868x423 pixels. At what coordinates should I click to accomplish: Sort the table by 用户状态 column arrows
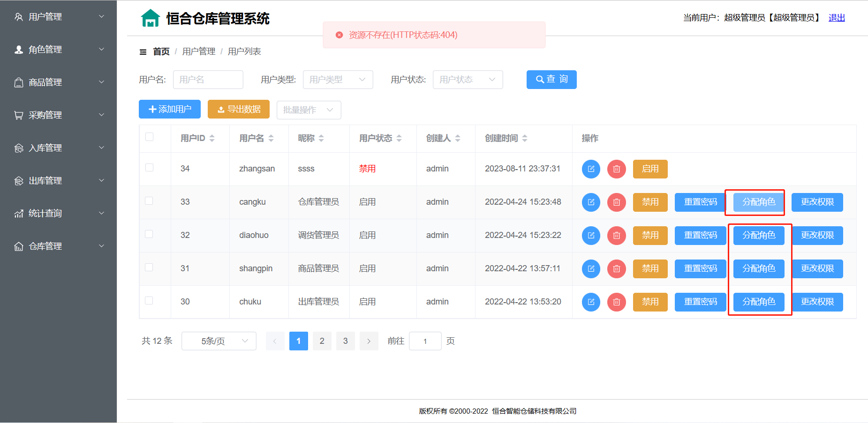point(399,138)
